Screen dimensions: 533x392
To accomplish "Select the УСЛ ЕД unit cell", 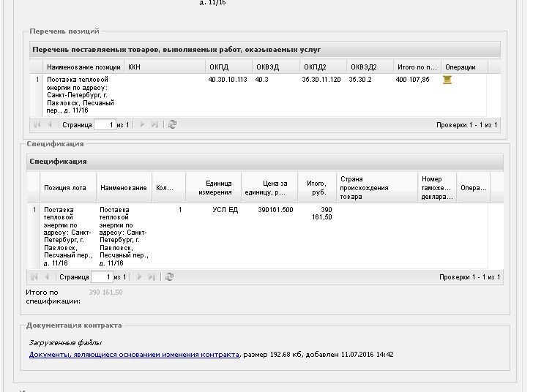I will pos(225,210).
